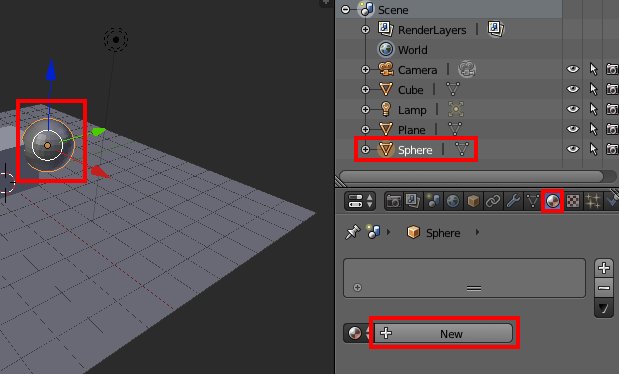Click the Camera object icon

(386, 70)
